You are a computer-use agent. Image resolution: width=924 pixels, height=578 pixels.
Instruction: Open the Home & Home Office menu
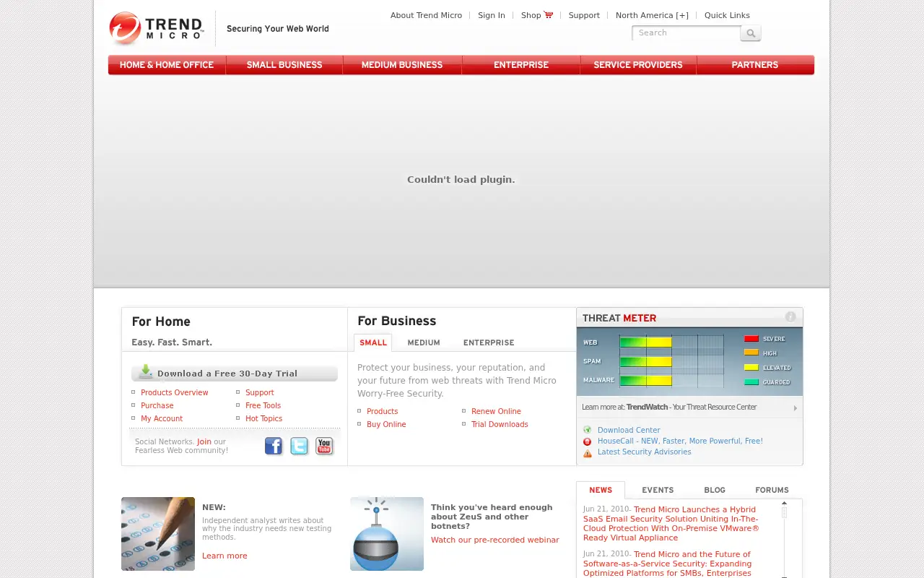click(x=167, y=65)
